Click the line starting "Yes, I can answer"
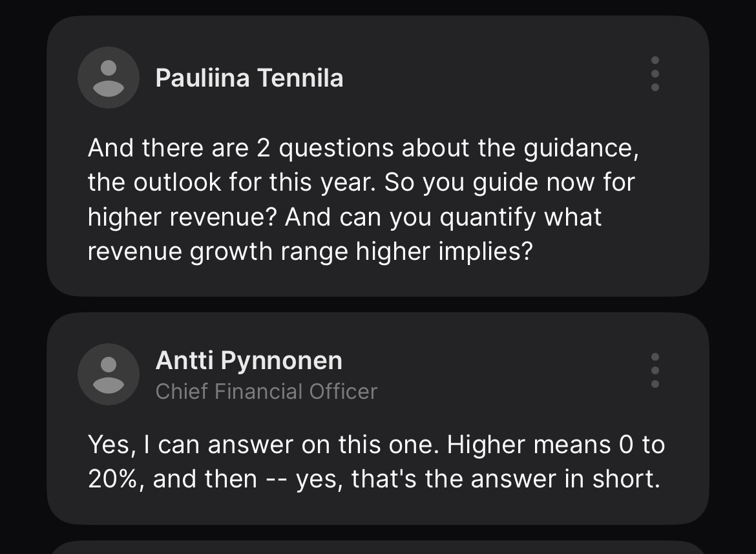This screenshot has height=554, width=756. tap(376, 445)
